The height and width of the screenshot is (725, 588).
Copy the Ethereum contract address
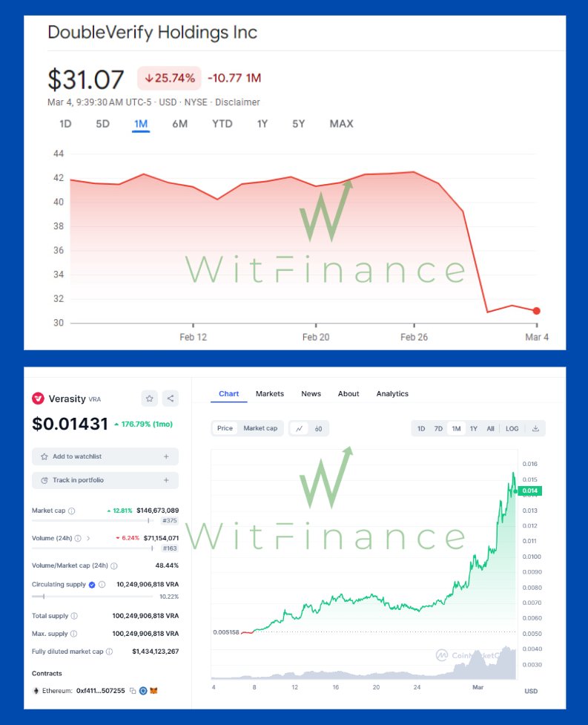point(133,691)
